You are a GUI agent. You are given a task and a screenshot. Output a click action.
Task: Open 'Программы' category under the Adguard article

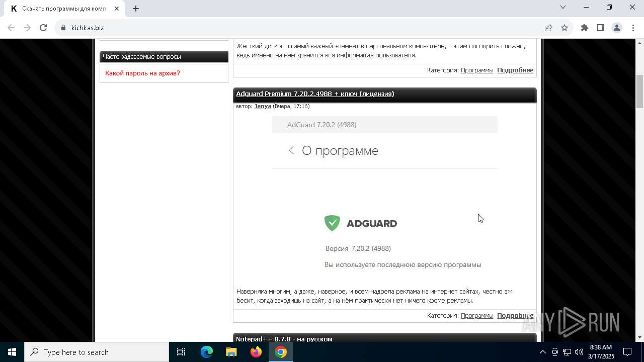pos(477,315)
